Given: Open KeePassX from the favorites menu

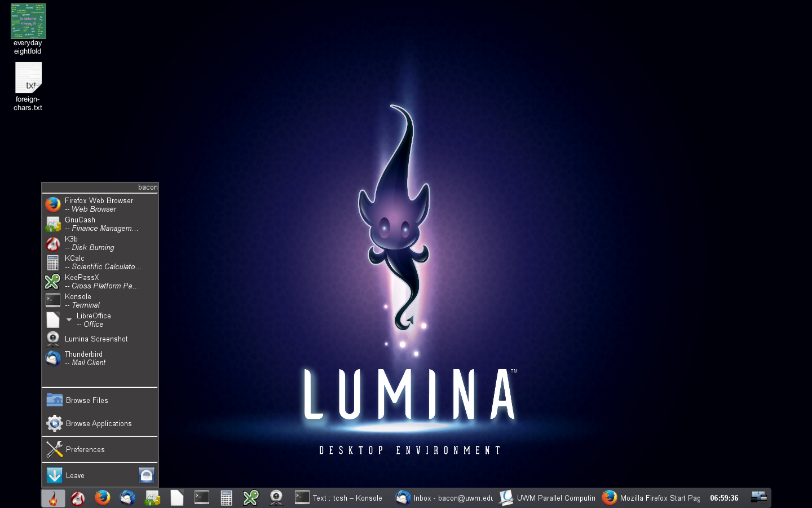Looking at the screenshot, I should [100, 282].
